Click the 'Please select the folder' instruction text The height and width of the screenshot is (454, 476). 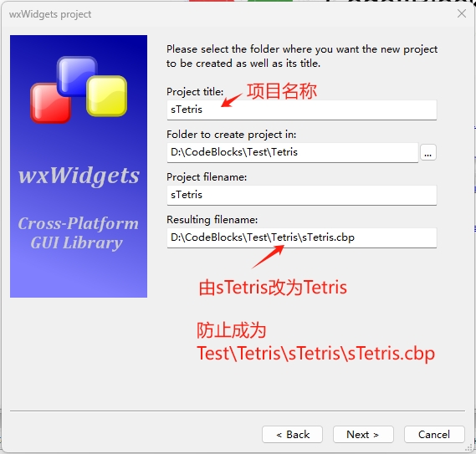302,56
